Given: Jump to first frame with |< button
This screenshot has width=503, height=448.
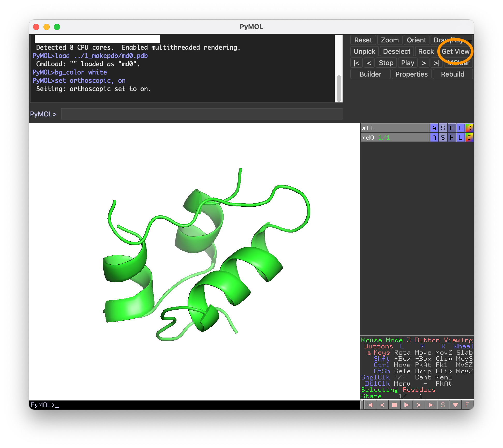Looking at the screenshot, I should click(x=356, y=63).
